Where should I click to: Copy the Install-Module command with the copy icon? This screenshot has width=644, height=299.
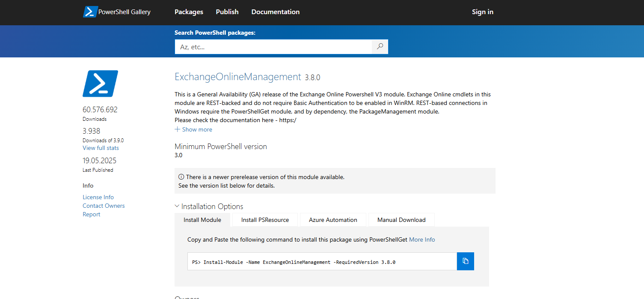tap(466, 261)
